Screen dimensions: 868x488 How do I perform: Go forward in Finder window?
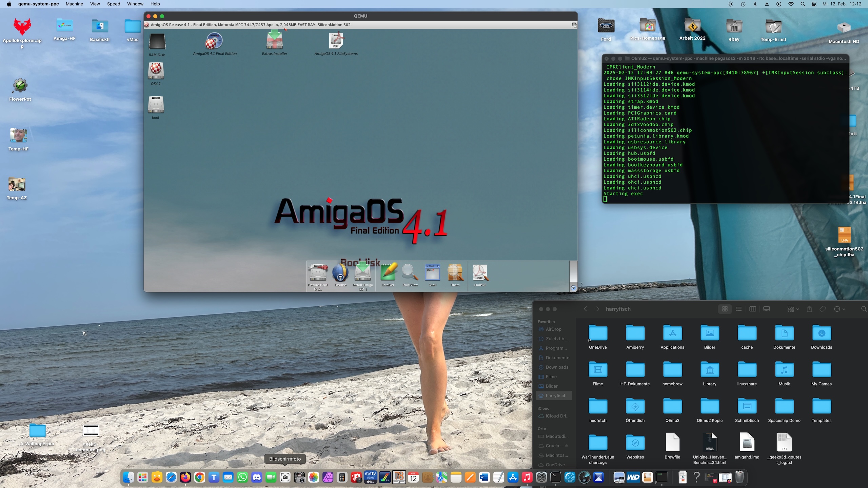click(597, 309)
